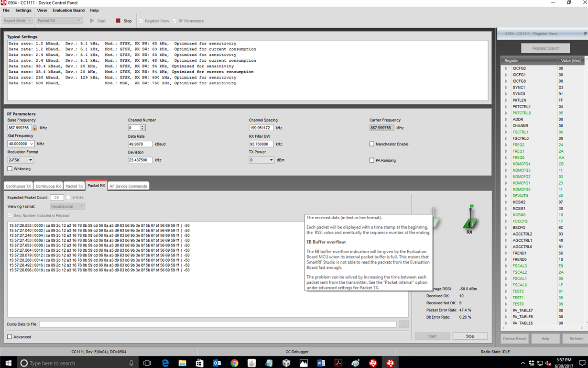Show hidden system tray icons

[x=523, y=363]
